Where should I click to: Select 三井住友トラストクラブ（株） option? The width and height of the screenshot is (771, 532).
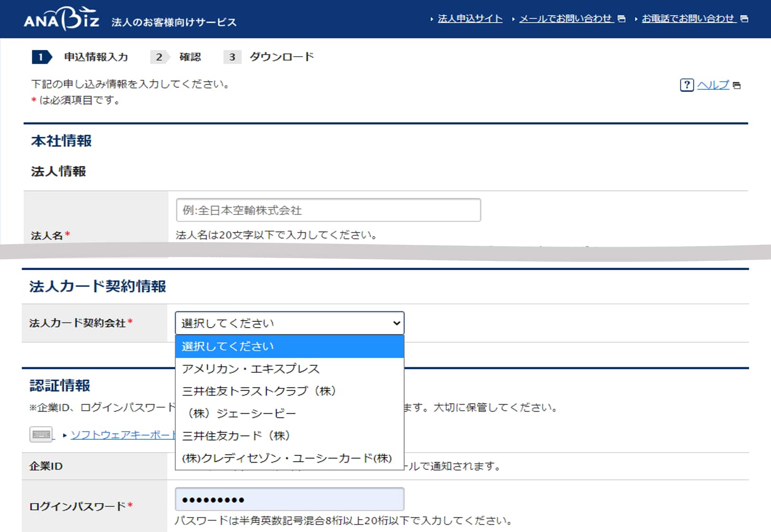(x=259, y=391)
